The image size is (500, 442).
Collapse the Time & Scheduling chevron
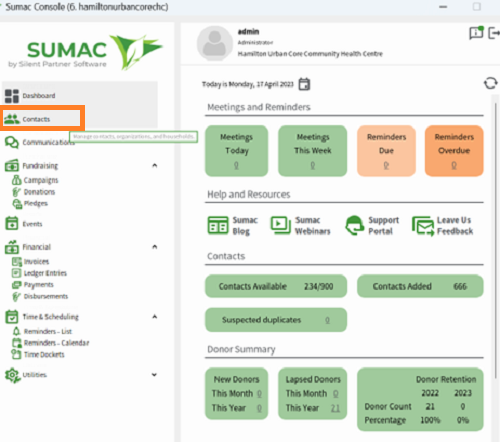pyautogui.click(x=154, y=316)
